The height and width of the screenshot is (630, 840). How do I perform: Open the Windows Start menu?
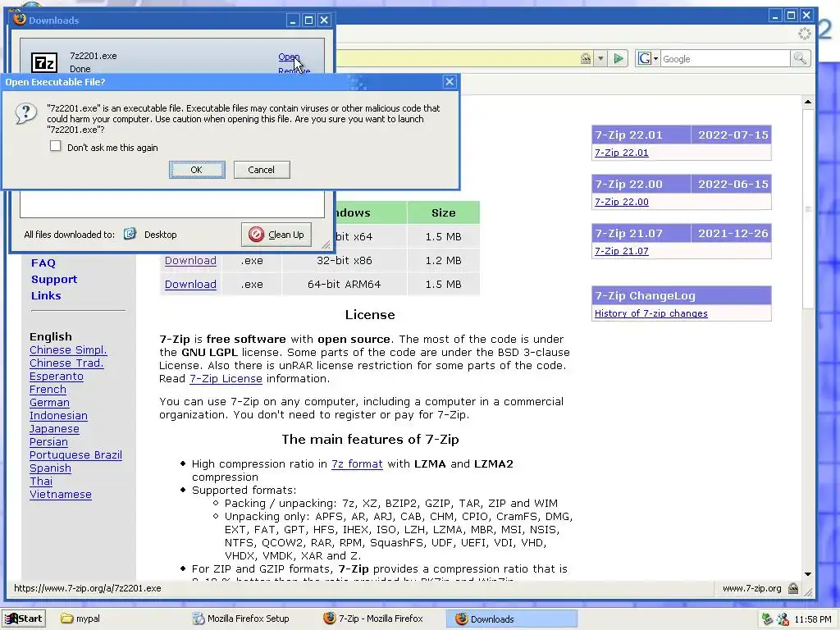(x=24, y=619)
